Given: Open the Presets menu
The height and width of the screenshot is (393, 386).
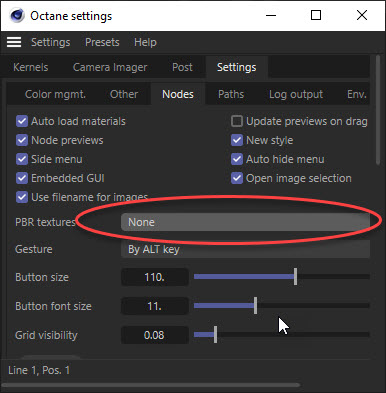Looking at the screenshot, I should coord(102,42).
